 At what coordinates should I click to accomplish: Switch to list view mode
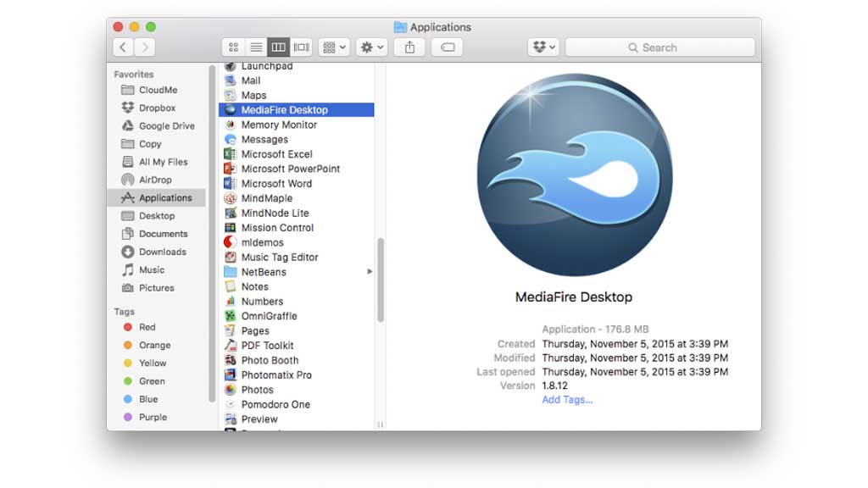click(x=256, y=47)
